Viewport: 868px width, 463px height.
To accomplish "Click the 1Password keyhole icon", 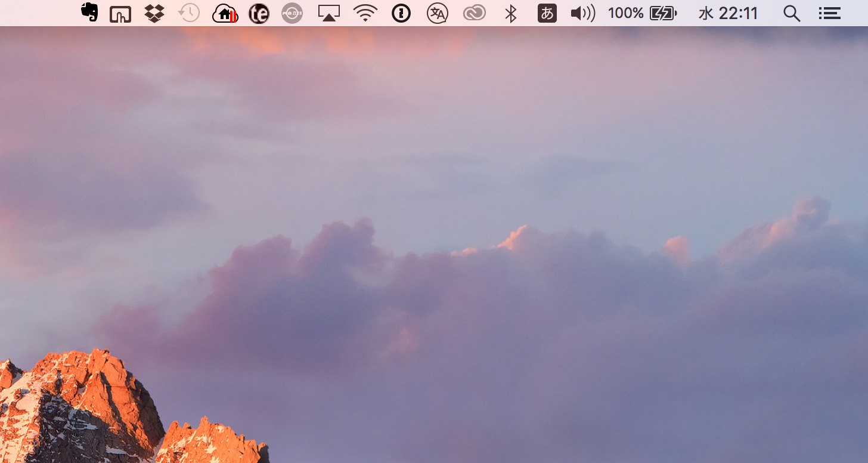I will (401, 13).
